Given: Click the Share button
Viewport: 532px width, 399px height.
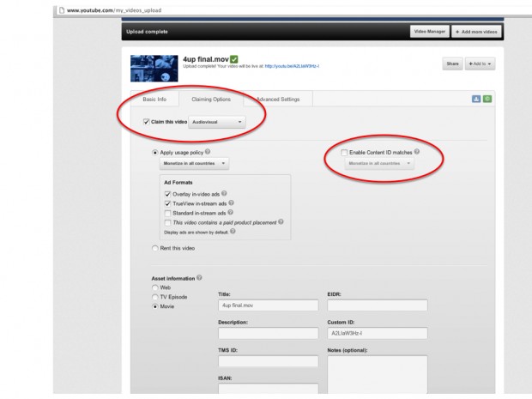Looking at the screenshot, I should (x=452, y=63).
